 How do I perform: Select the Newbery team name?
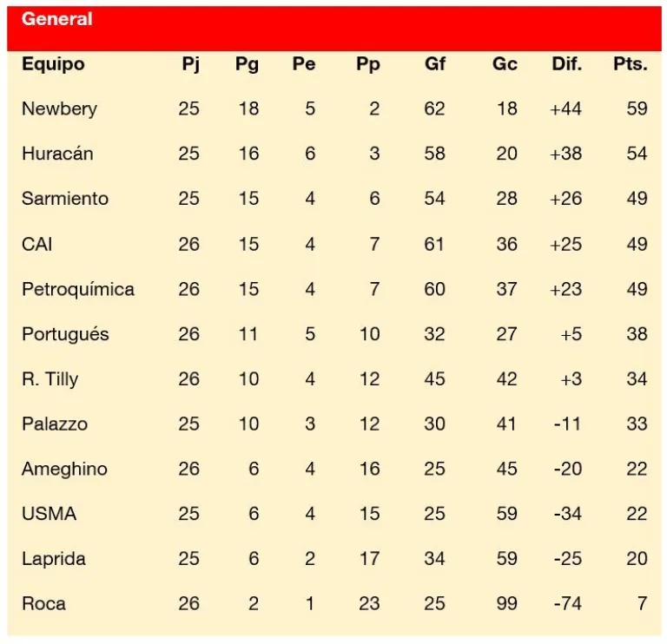click(59, 108)
